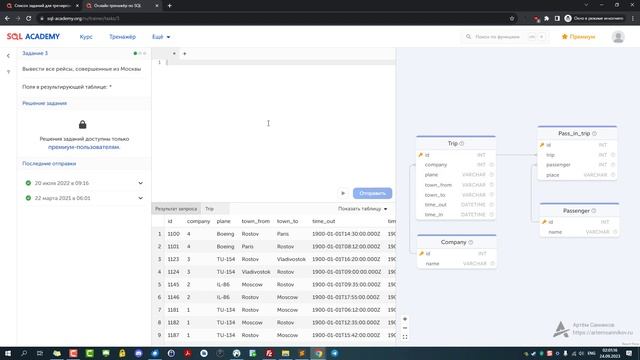Image resolution: width=640 pixels, height=360 pixels.
Task: Open the Курс menu item
Action: coord(86,37)
